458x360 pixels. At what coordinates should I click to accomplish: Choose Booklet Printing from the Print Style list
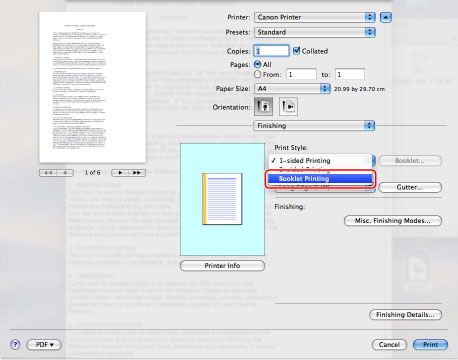pyautogui.click(x=320, y=179)
